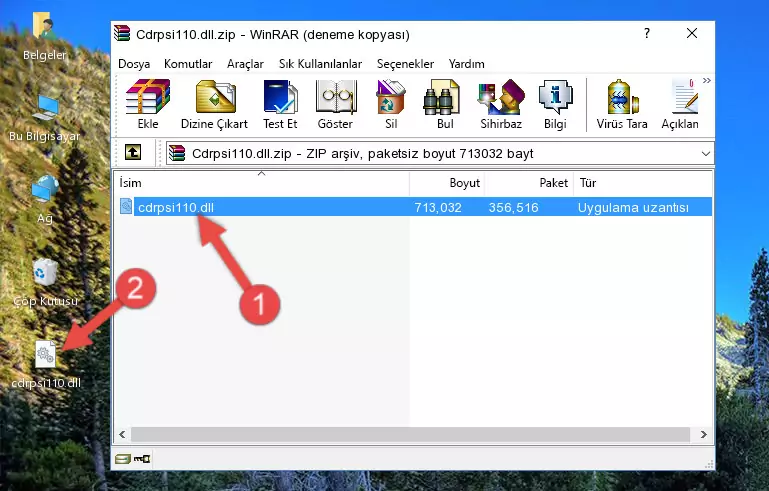Expand the toolbar overflow chevron
The image size is (769, 491).
pyautogui.click(x=707, y=81)
